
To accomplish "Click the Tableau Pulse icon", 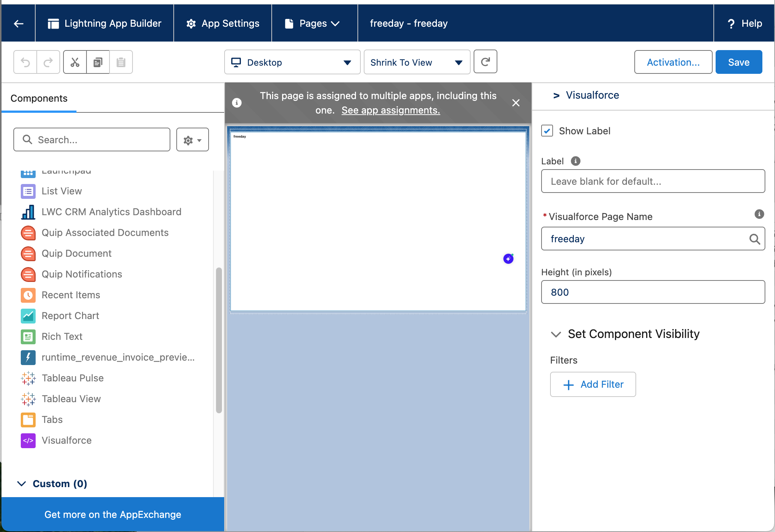I will point(28,378).
